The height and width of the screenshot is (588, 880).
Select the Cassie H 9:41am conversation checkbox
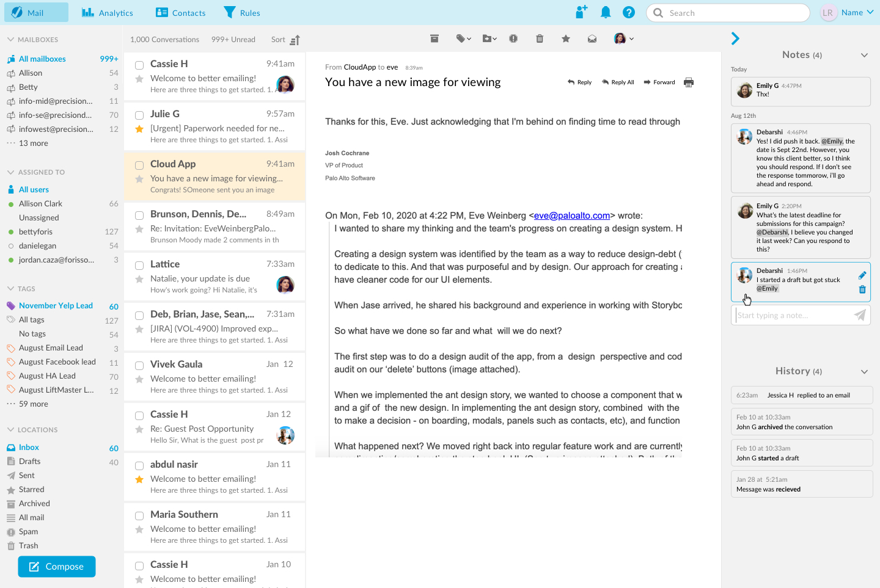coord(139,65)
